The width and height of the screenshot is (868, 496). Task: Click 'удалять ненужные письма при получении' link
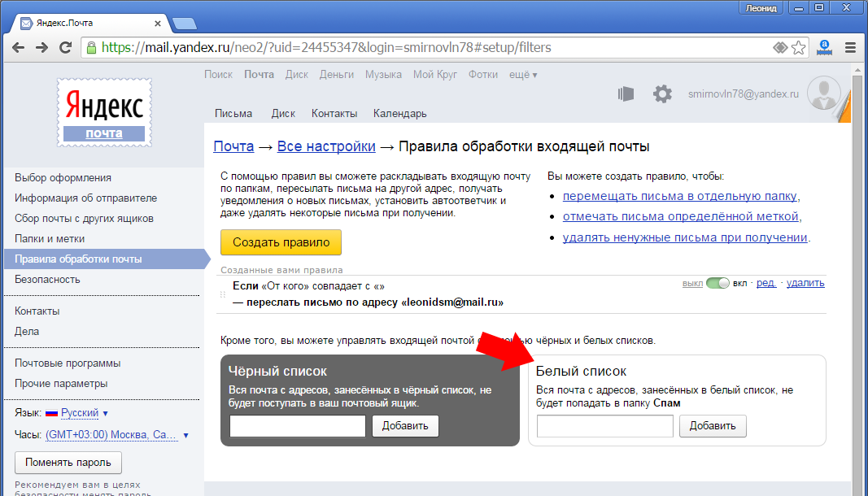(x=685, y=237)
